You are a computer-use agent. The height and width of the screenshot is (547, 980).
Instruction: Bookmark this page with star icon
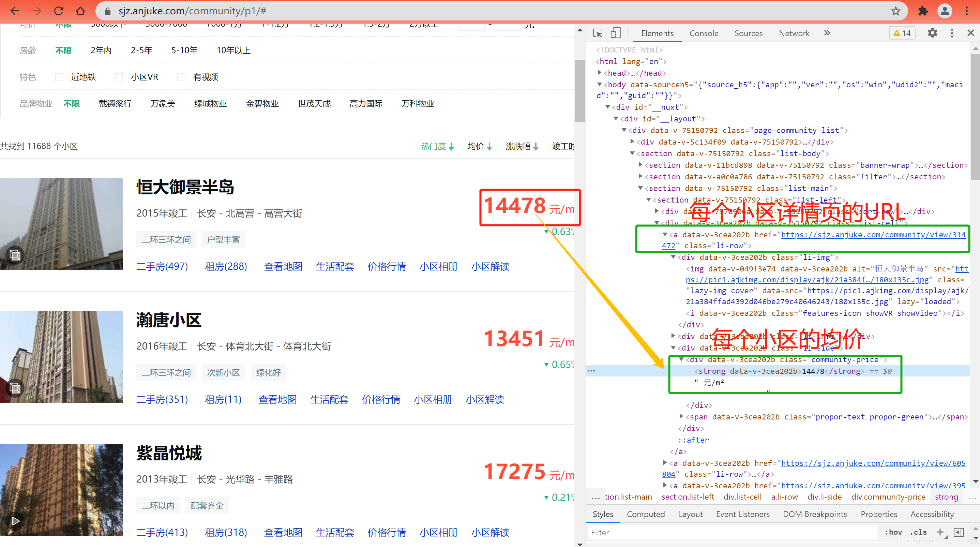click(895, 11)
